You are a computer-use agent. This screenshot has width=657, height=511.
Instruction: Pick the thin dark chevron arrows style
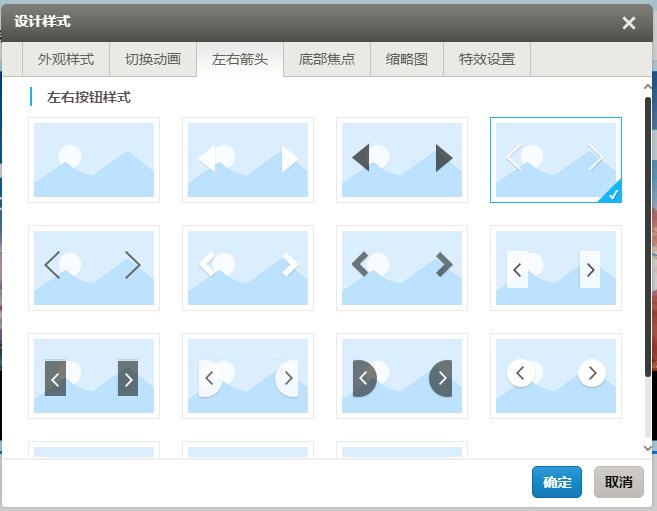click(x=94, y=267)
